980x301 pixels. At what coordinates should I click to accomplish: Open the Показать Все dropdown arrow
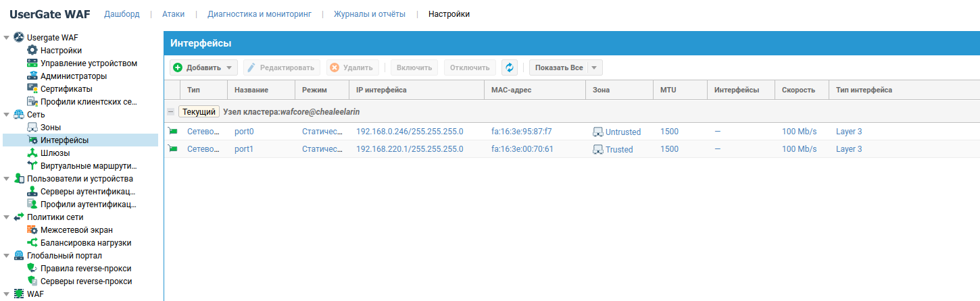(x=595, y=67)
